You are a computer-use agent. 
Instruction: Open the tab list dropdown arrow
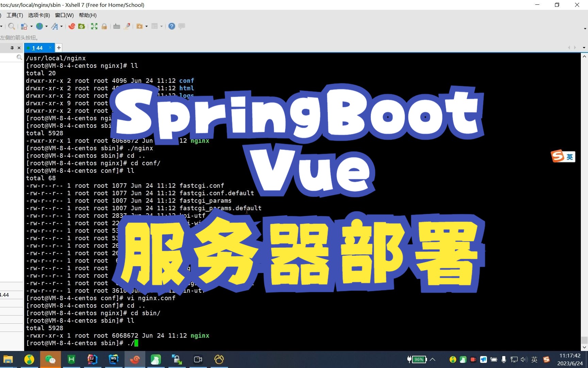[584, 48]
